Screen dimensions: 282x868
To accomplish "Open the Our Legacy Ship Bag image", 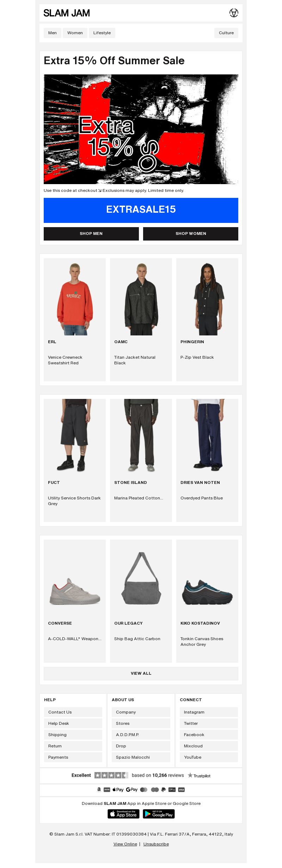I will [141, 578].
